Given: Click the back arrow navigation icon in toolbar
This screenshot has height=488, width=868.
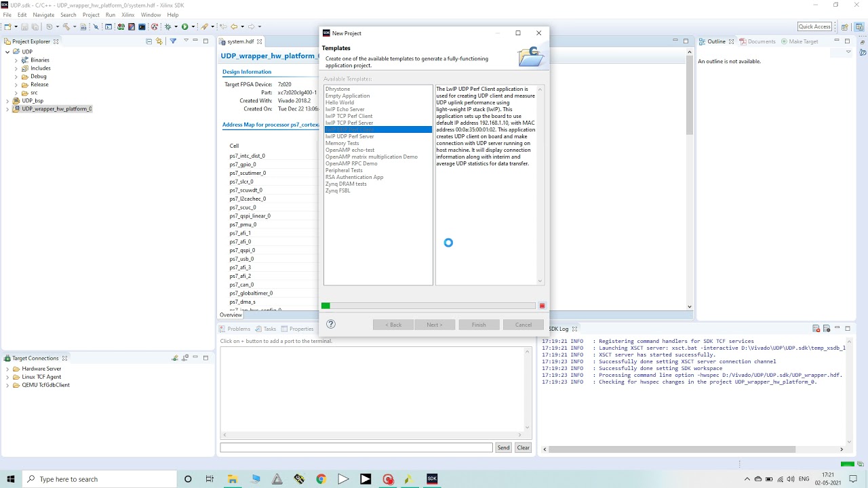Looking at the screenshot, I should click(234, 26).
